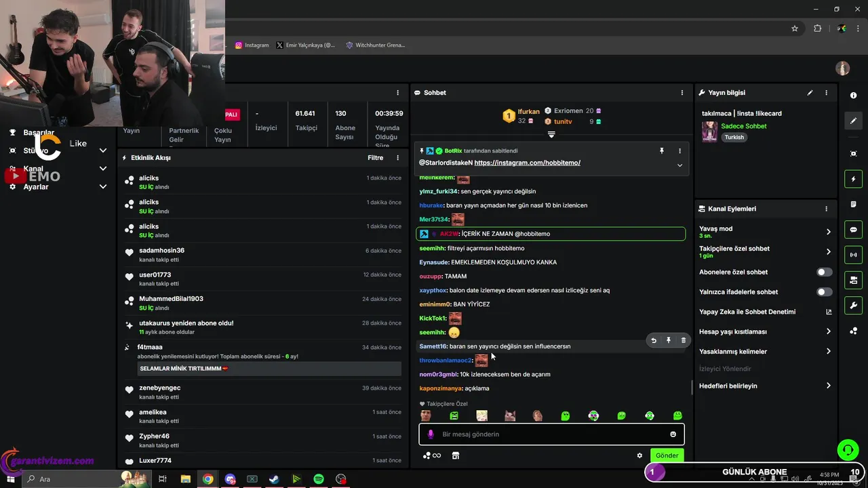Select the cat emote in emote row
This screenshot has height=488, width=868.
coord(510,415)
